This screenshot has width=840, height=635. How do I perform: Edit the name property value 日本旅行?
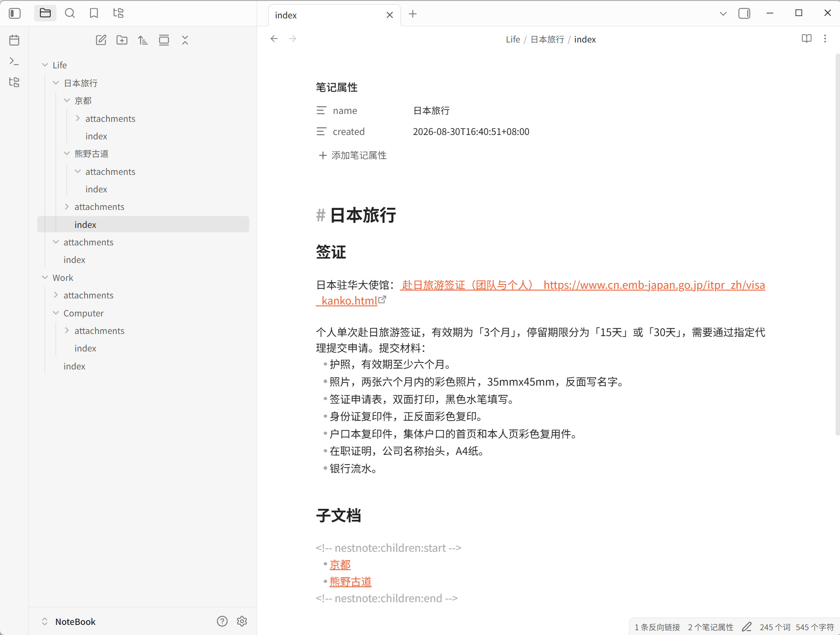point(431,110)
